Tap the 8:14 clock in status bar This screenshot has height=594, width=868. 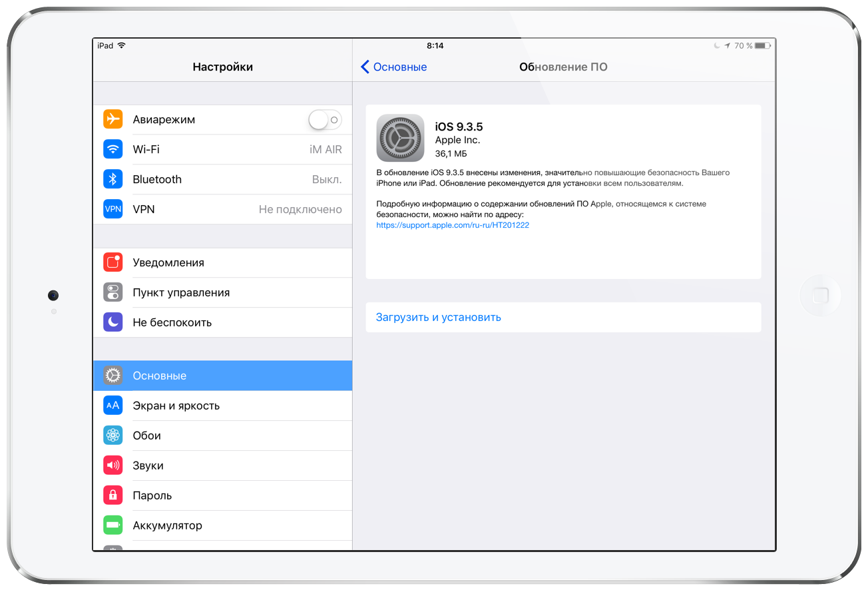coord(435,46)
